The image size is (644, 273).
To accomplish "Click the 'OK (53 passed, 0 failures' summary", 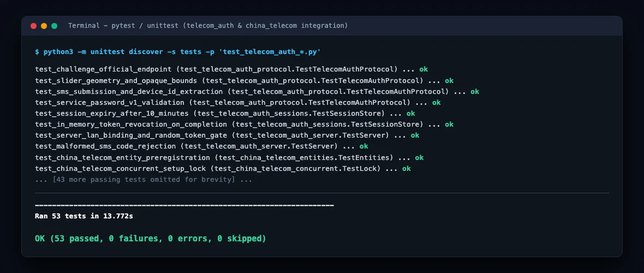I will coord(151,239).
